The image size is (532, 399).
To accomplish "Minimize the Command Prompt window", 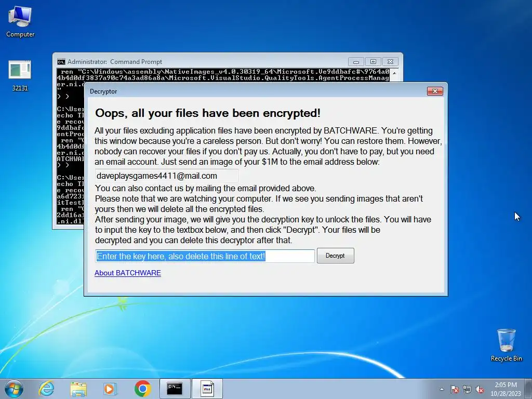I will (x=356, y=62).
